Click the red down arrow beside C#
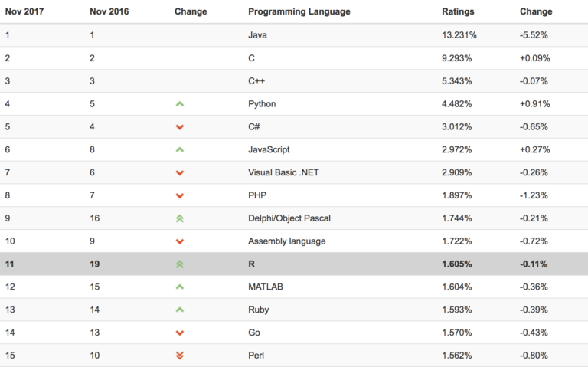The width and height of the screenshot is (588, 367). pyautogui.click(x=180, y=127)
